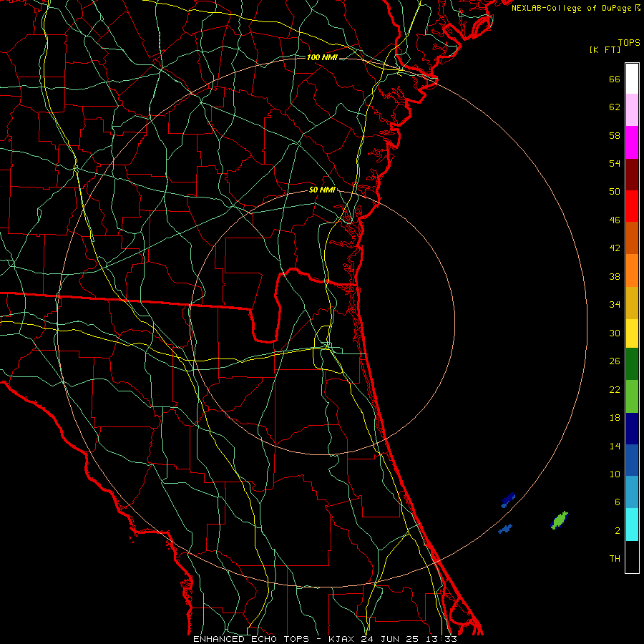Click the legend value 10

click(x=615, y=474)
